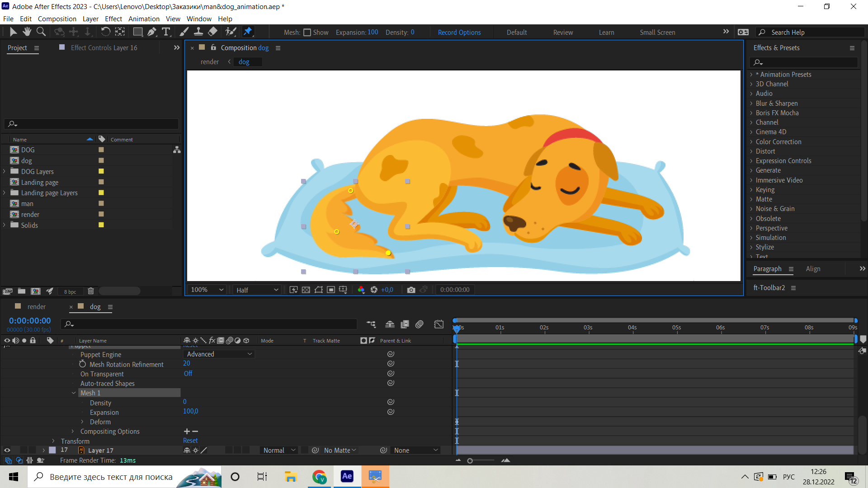Click Reset under Compositing Options
This screenshot has height=488, width=868.
[x=190, y=440]
